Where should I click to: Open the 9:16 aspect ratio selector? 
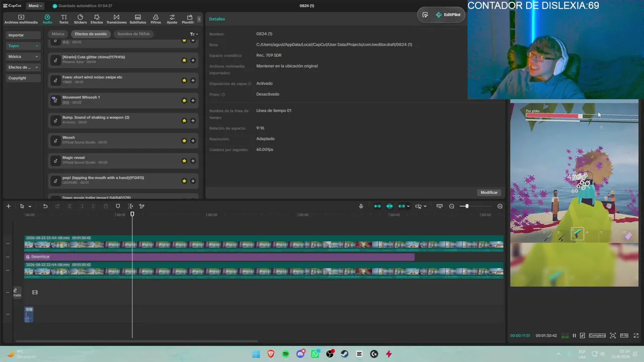(x=624, y=335)
